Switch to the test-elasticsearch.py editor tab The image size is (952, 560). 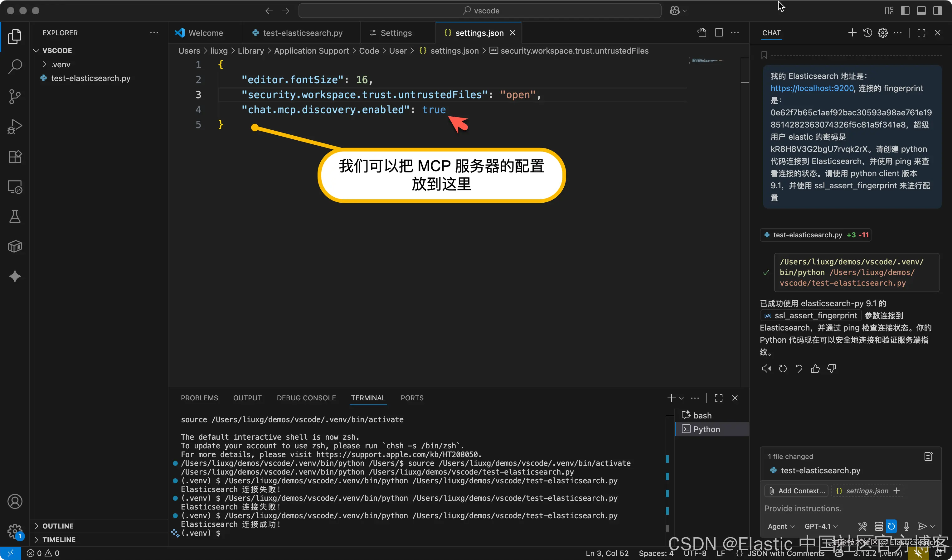302,33
